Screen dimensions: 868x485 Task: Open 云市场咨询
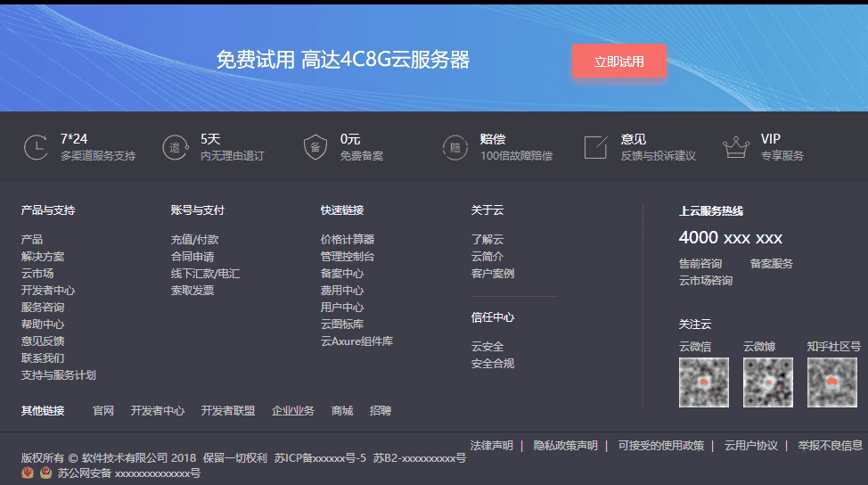[706, 281]
